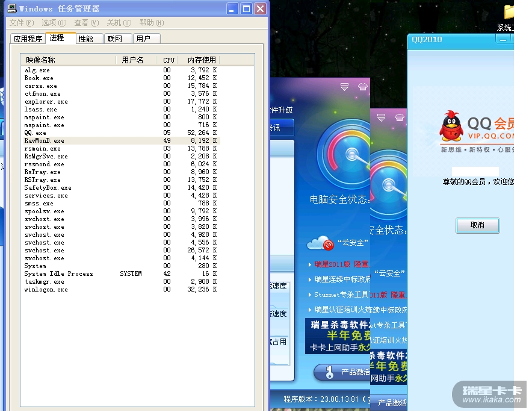Open the 查看(V) menu
This screenshot has width=532, height=412.
pos(87,23)
